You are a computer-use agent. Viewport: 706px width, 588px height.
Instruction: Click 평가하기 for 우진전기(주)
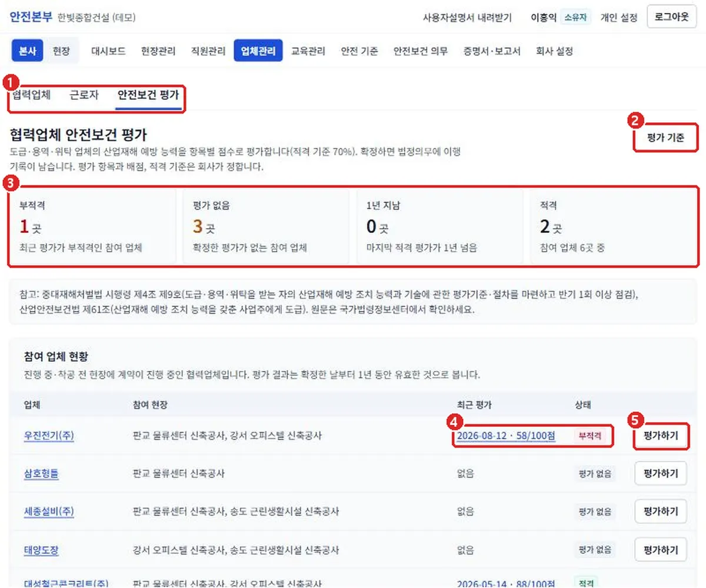(661, 436)
